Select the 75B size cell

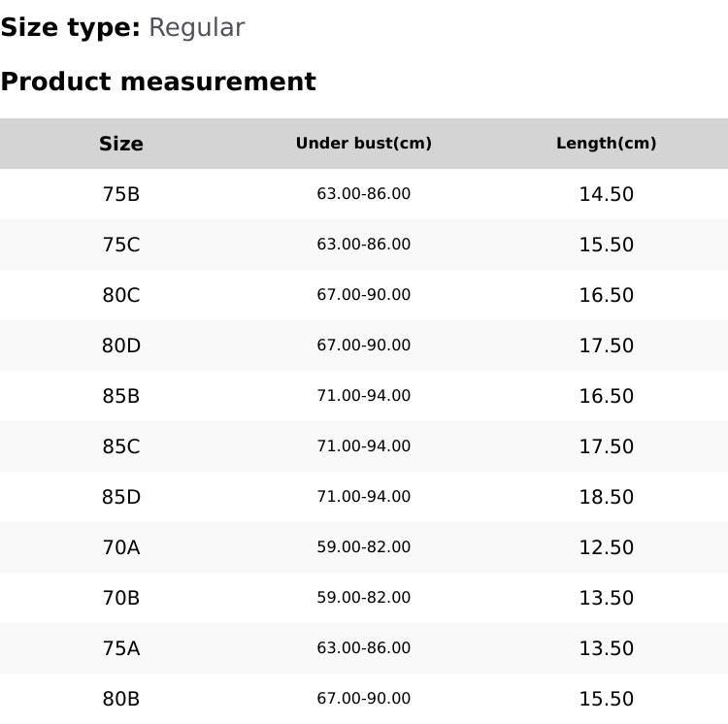pos(121,194)
